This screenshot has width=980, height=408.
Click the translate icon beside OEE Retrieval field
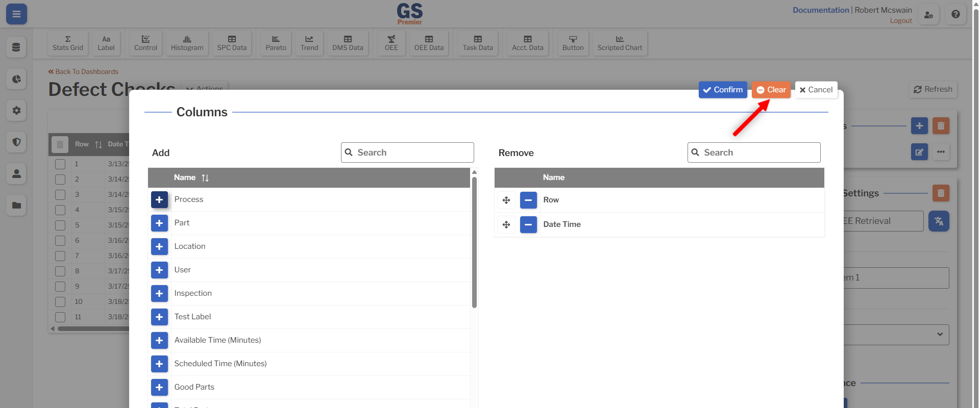click(x=939, y=221)
